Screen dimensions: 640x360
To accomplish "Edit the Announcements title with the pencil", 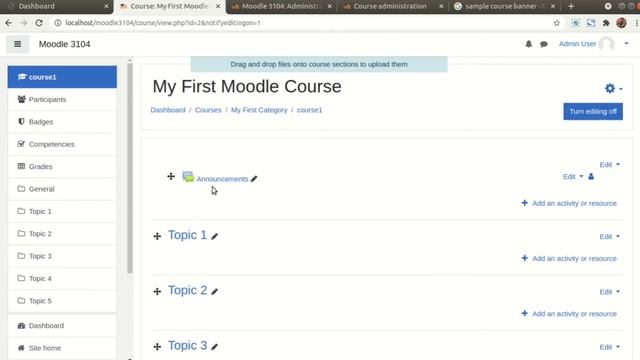I will coord(254,179).
